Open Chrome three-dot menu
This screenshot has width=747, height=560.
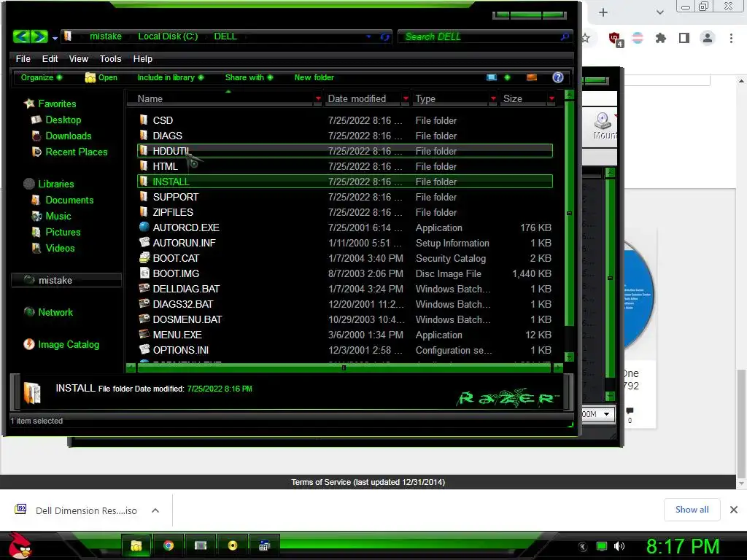click(x=731, y=38)
